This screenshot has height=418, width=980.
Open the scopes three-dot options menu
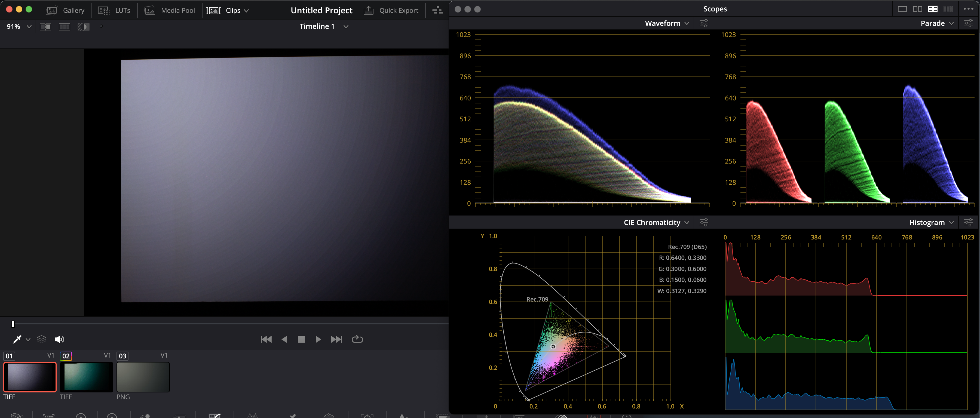[x=968, y=9]
